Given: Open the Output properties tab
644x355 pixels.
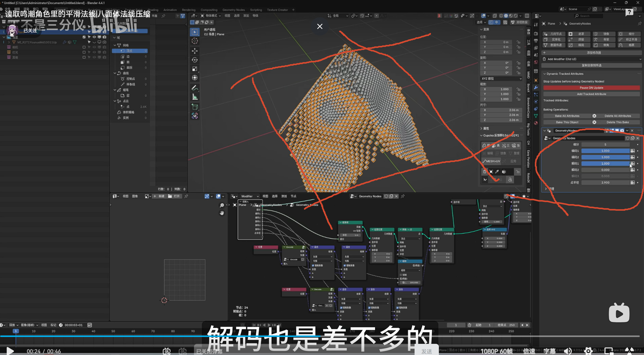Looking at the screenshot, I should coord(536,41).
